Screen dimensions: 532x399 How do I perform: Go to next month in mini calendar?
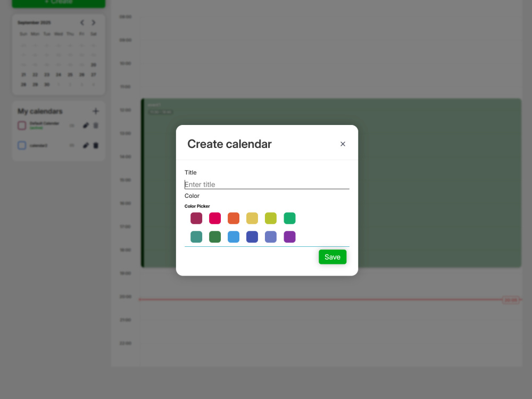pos(93,23)
